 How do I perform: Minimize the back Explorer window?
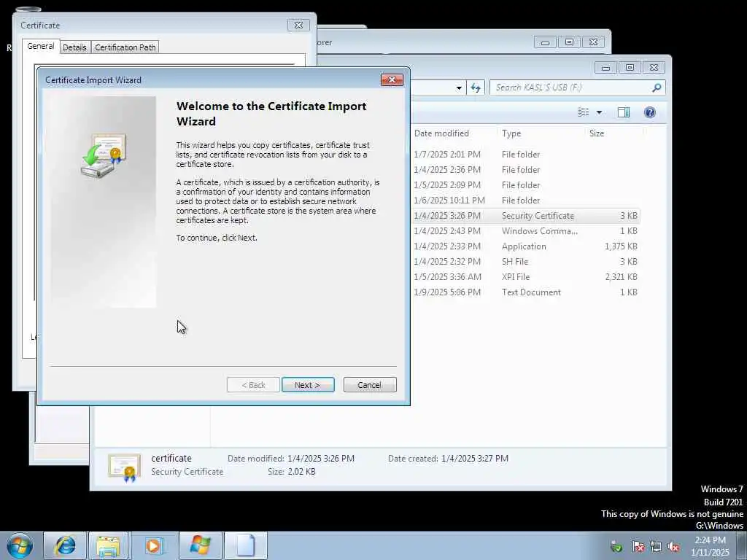point(545,42)
